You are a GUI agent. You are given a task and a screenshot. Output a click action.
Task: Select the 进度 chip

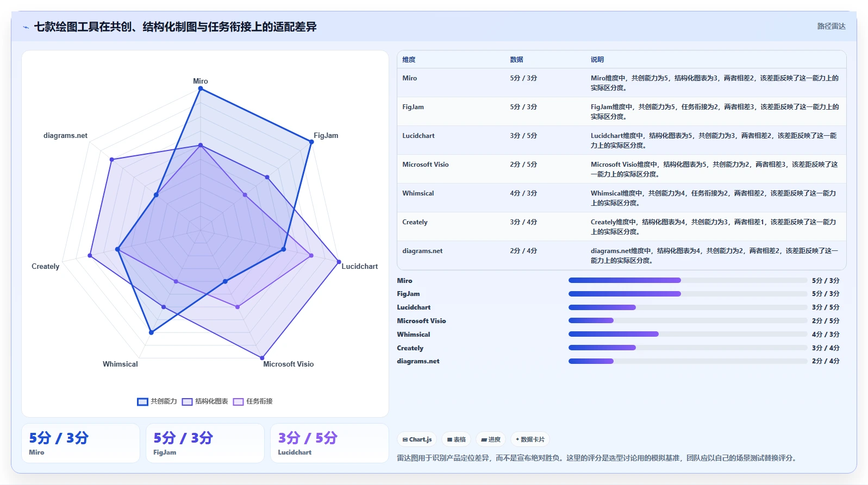tap(491, 439)
